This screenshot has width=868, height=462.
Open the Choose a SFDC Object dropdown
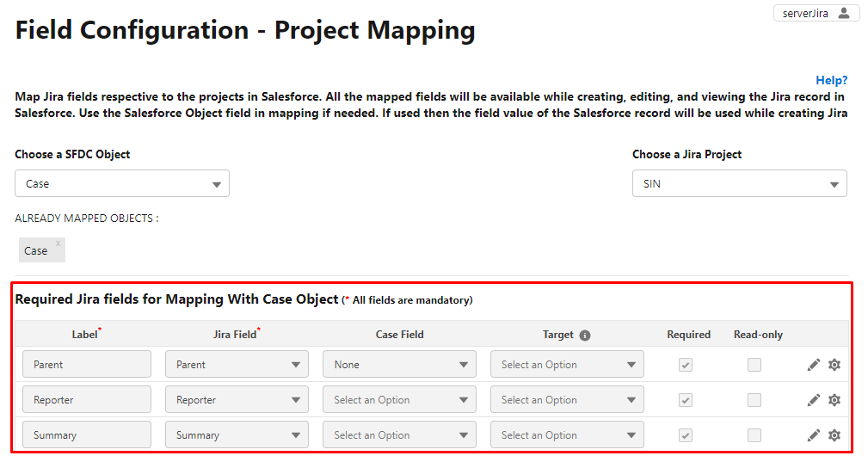click(x=122, y=184)
